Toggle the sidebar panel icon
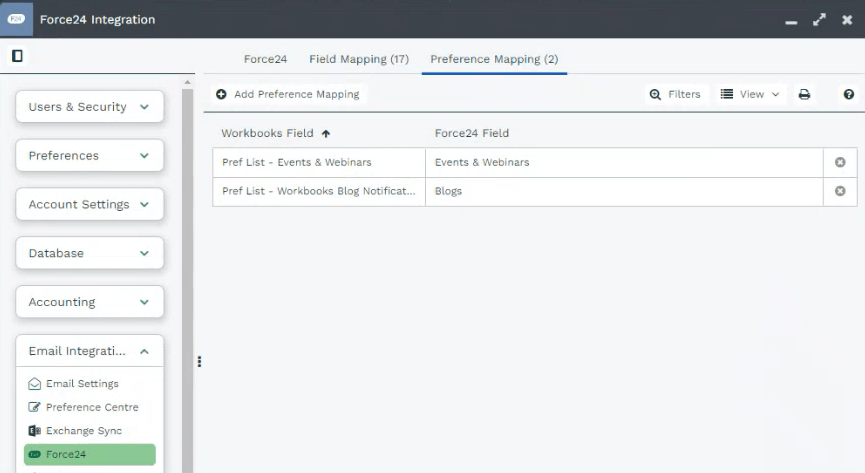This screenshot has width=865, height=473. [x=17, y=56]
